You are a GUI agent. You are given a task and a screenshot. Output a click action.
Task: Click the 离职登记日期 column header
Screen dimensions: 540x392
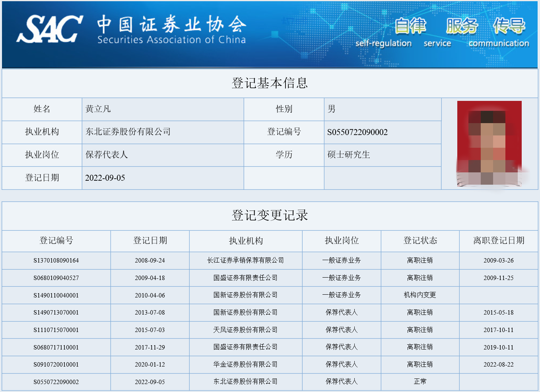click(x=498, y=241)
